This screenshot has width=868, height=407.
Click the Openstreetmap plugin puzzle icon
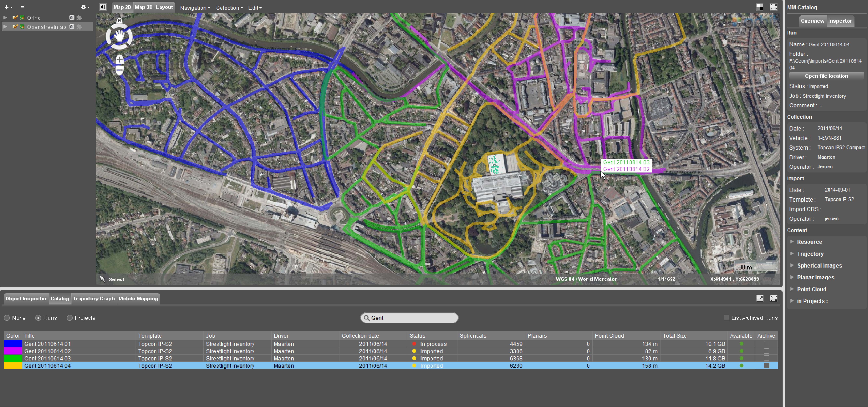(x=79, y=27)
